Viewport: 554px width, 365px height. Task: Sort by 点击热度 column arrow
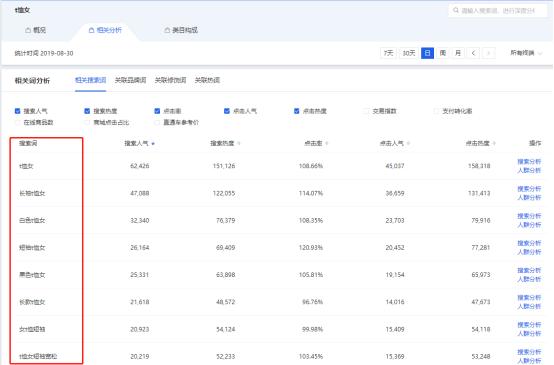(494, 143)
